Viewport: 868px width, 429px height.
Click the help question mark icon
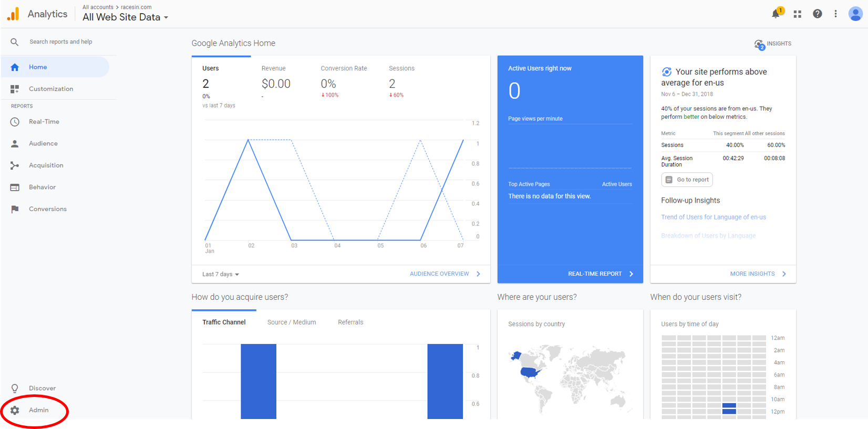pyautogui.click(x=817, y=14)
